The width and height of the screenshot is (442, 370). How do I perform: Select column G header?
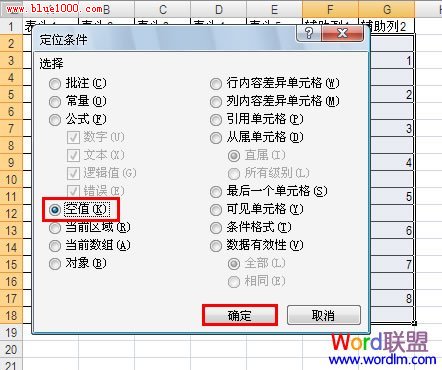click(387, 9)
